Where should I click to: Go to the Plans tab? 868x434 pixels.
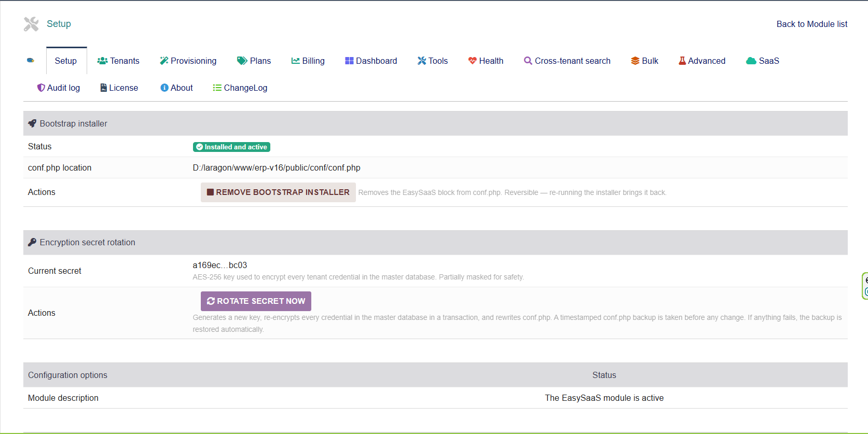point(254,61)
